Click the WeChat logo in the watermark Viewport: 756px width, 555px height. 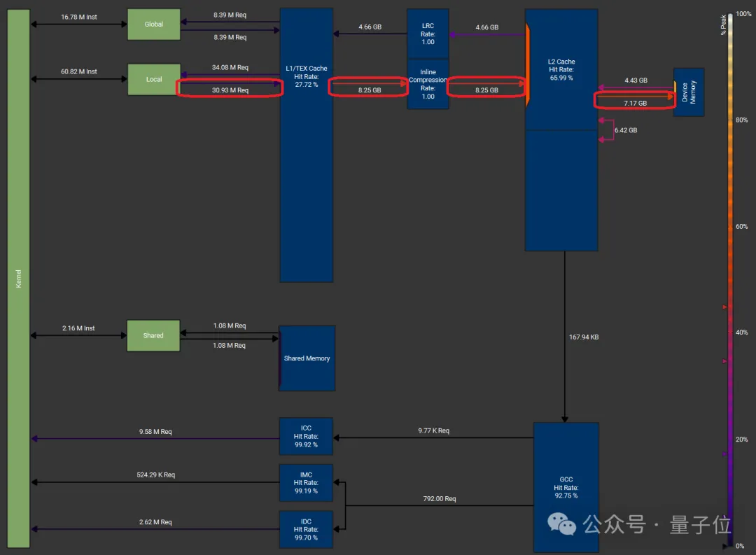click(x=561, y=523)
